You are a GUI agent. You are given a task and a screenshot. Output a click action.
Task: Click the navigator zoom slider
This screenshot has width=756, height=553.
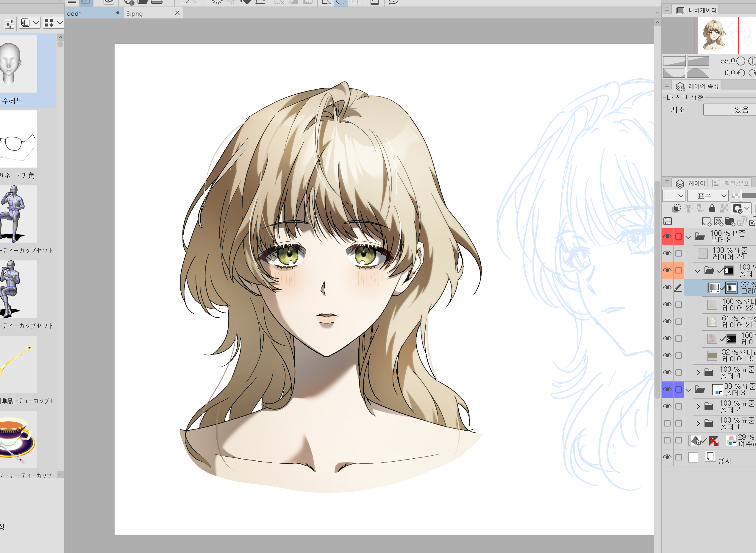tap(686, 61)
